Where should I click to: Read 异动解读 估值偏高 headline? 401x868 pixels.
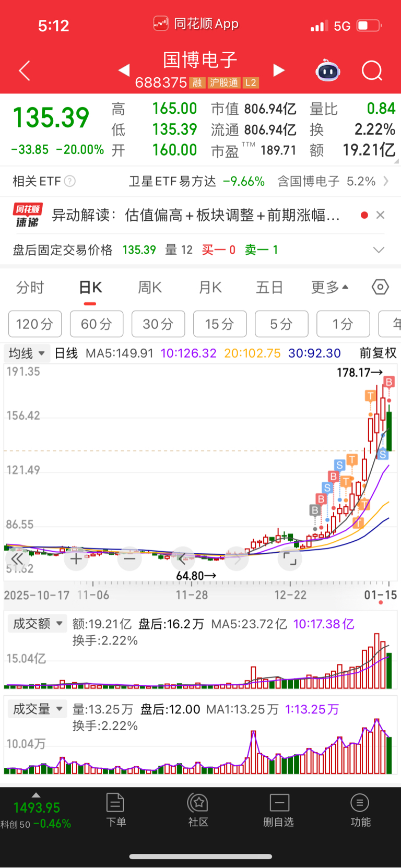[196, 215]
